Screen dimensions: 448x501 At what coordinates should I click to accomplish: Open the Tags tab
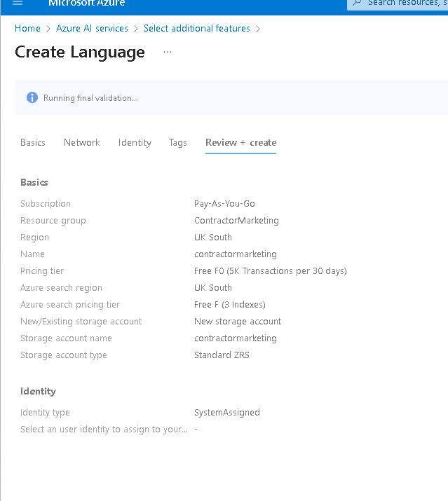[178, 142]
